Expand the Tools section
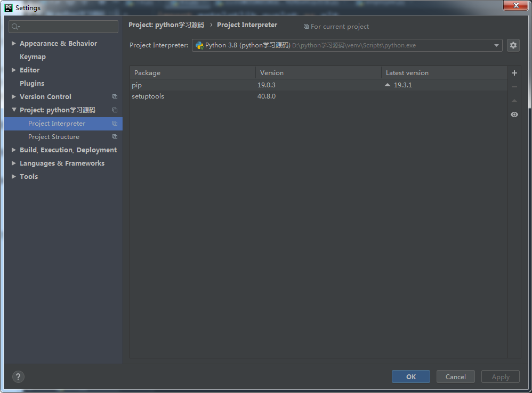This screenshot has width=532, height=393. click(13, 176)
